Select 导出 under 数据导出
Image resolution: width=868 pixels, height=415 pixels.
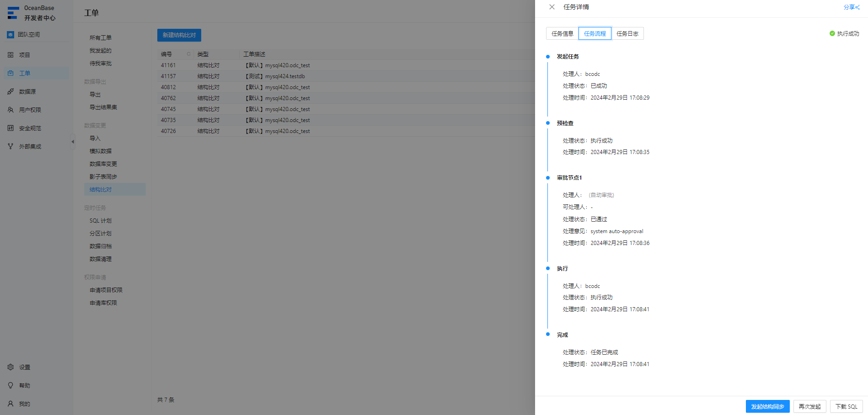click(95, 94)
